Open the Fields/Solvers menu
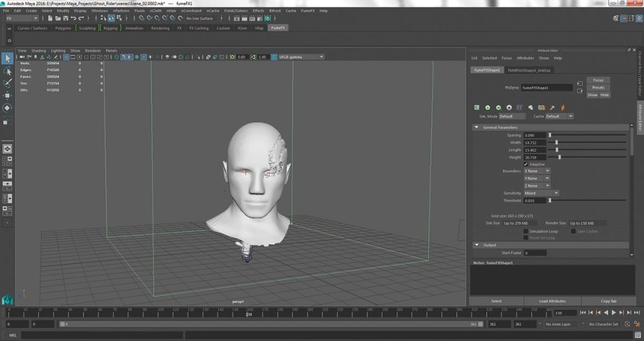This screenshot has width=644, height=341. click(x=236, y=11)
